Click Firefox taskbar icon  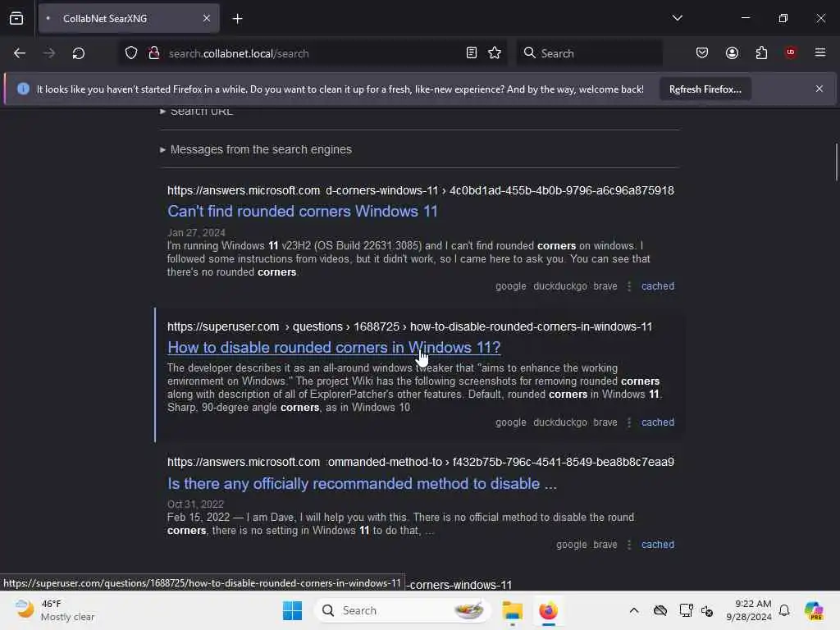point(548,610)
